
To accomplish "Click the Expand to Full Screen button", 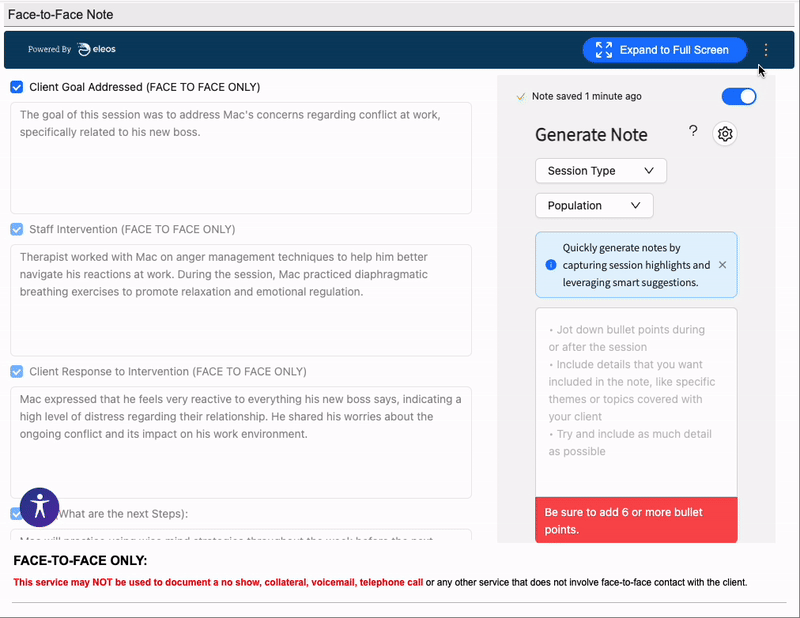I will click(x=665, y=50).
